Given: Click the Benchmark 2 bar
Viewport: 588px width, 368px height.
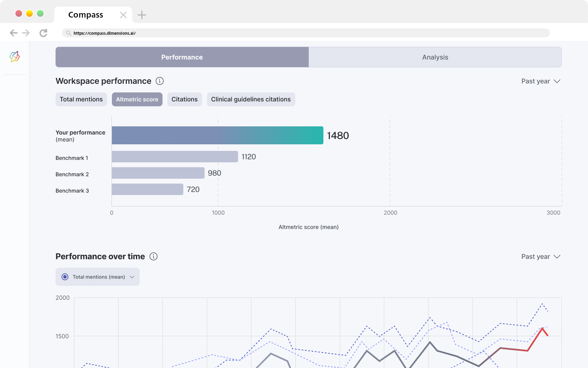Looking at the screenshot, I should click(x=158, y=173).
